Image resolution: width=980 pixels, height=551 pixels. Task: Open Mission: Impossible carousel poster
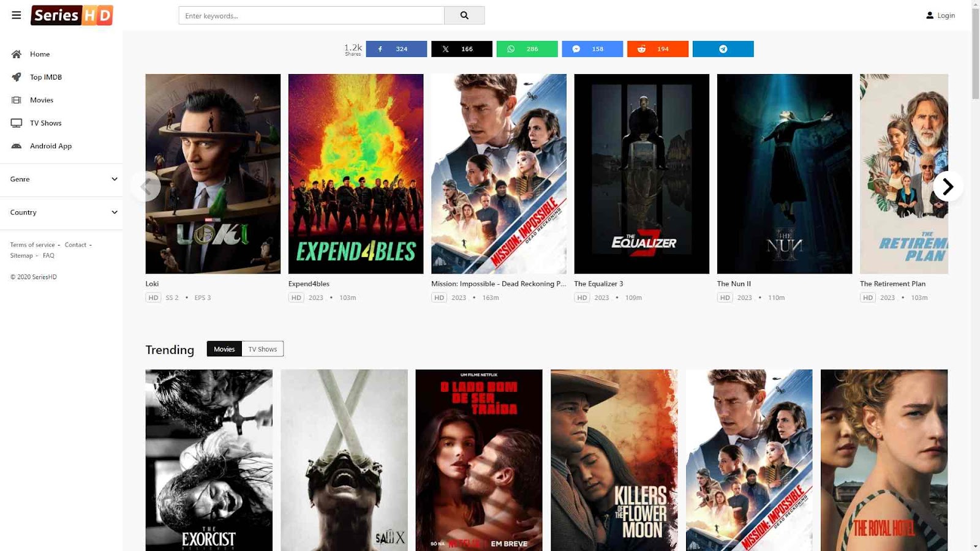pos(499,174)
